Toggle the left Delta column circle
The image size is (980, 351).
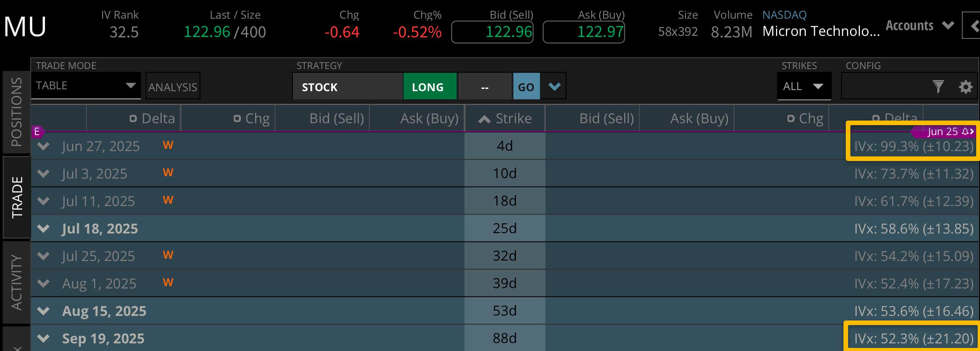tap(133, 119)
